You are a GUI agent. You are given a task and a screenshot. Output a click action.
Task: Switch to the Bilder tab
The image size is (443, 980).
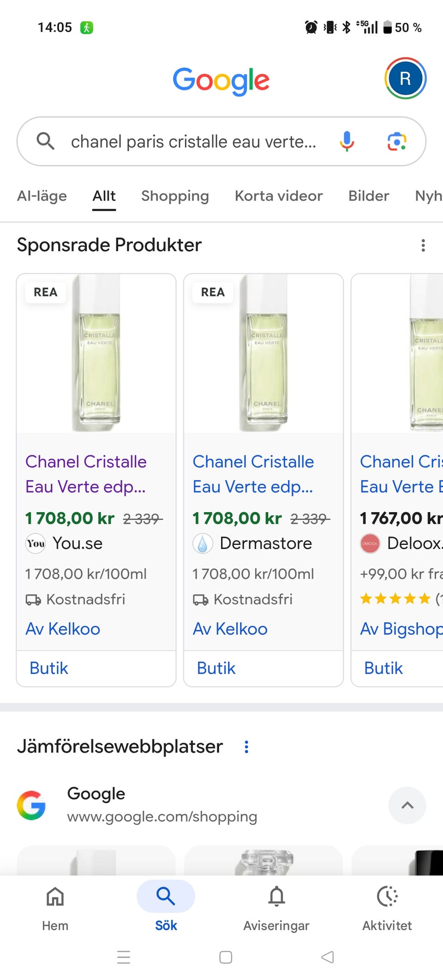tap(369, 196)
